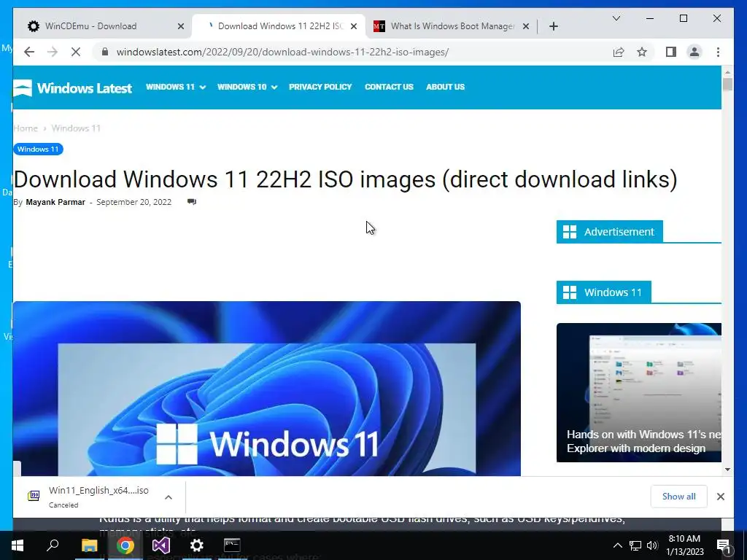Expand the WINDOWS 11 nav menu
This screenshot has height=560, width=747.
click(176, 87)
